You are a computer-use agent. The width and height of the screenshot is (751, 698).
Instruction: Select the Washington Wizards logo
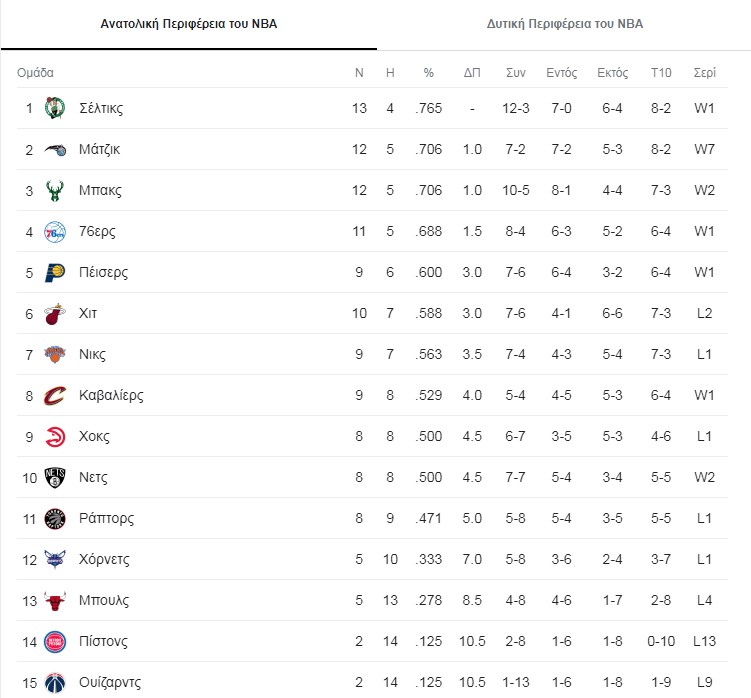pyautogui.click(x=55, y=682)
